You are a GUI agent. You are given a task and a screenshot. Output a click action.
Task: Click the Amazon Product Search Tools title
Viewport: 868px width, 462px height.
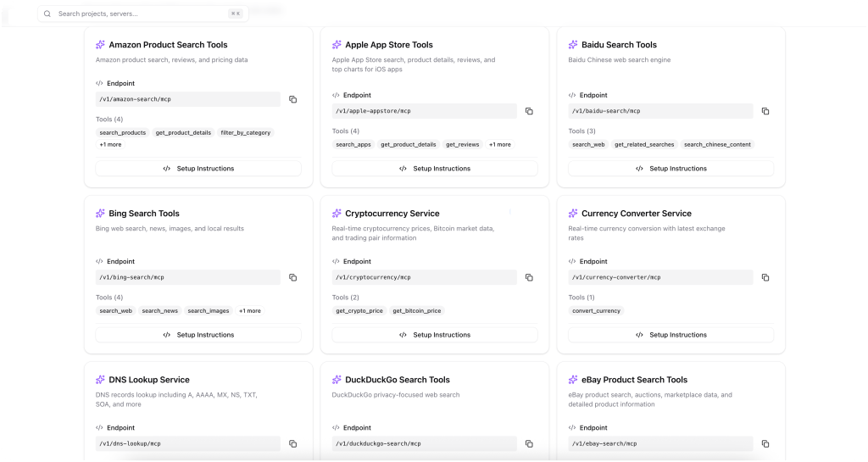pyautogui.click(x=169, y=45)
